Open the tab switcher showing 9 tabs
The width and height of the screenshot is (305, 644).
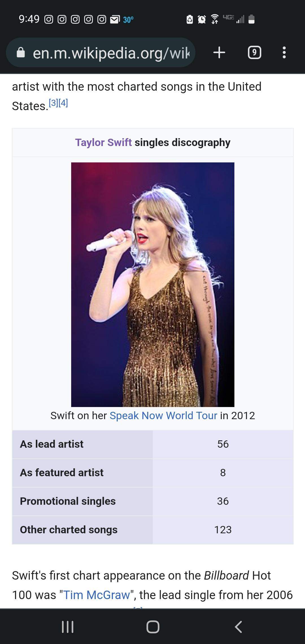254,53
